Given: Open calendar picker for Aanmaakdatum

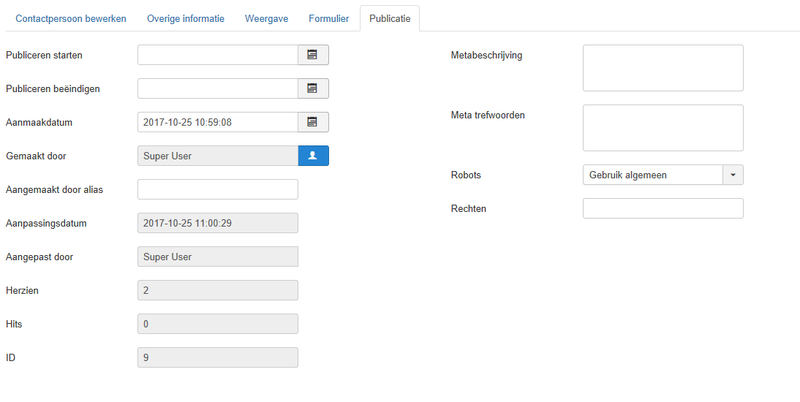Looking at the screenshot, I should pos(313,122).
